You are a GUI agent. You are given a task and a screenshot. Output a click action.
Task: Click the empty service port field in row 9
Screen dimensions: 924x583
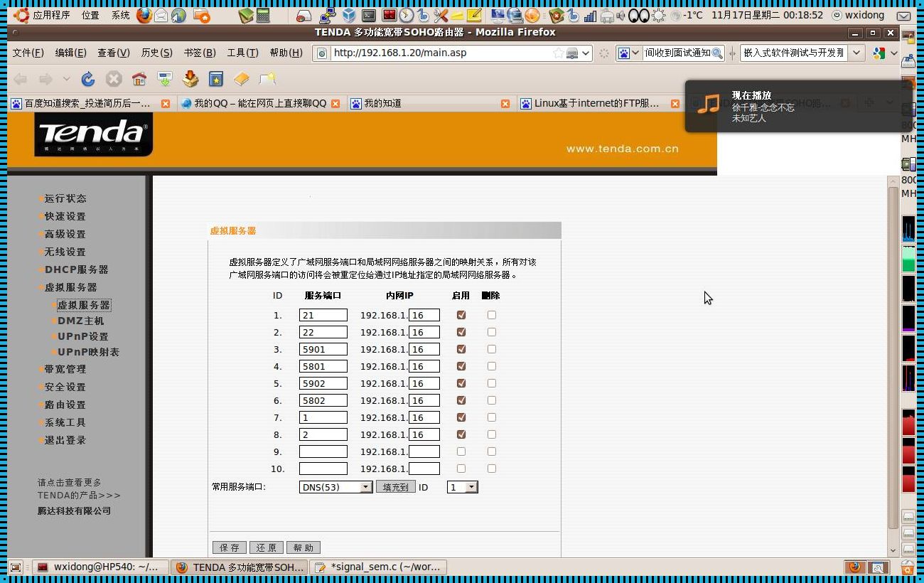click(323, 451)
